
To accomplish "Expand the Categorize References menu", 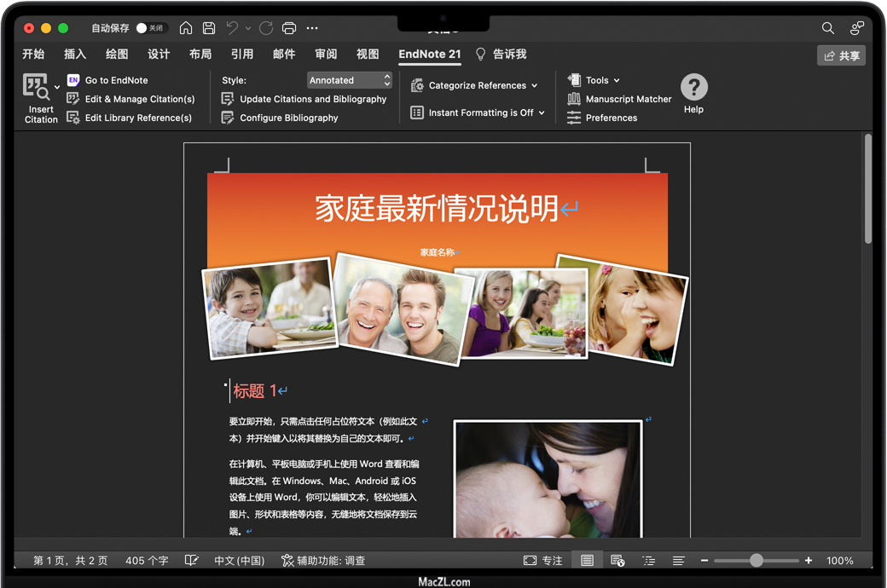I will [x=475, y=85].
